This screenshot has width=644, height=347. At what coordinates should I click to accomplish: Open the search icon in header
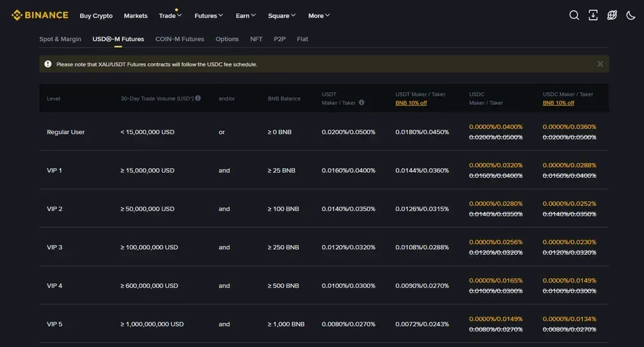(574, 15)
